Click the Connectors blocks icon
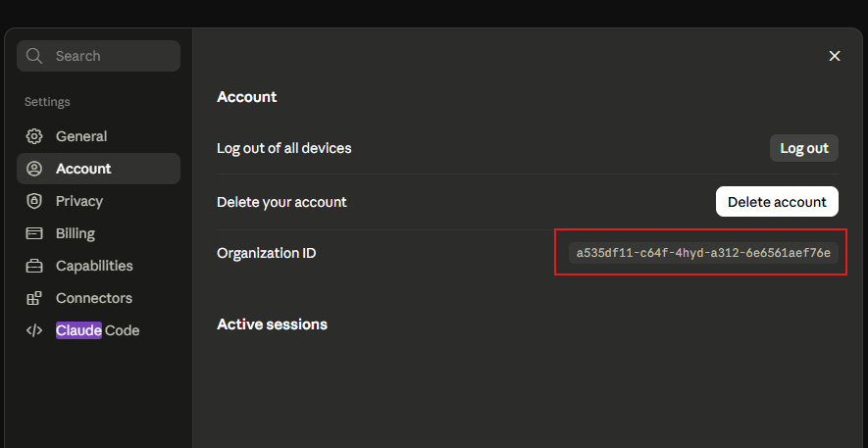 click(34, 298)
